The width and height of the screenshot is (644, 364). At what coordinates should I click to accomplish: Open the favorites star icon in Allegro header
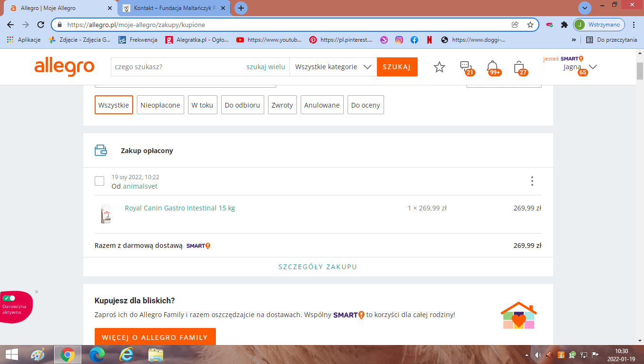(439, 67)
